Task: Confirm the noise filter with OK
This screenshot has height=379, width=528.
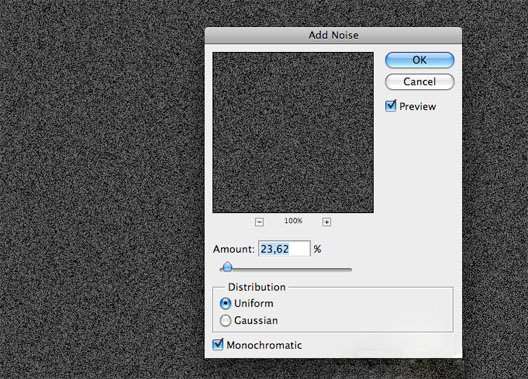Action: pos(420,60)
